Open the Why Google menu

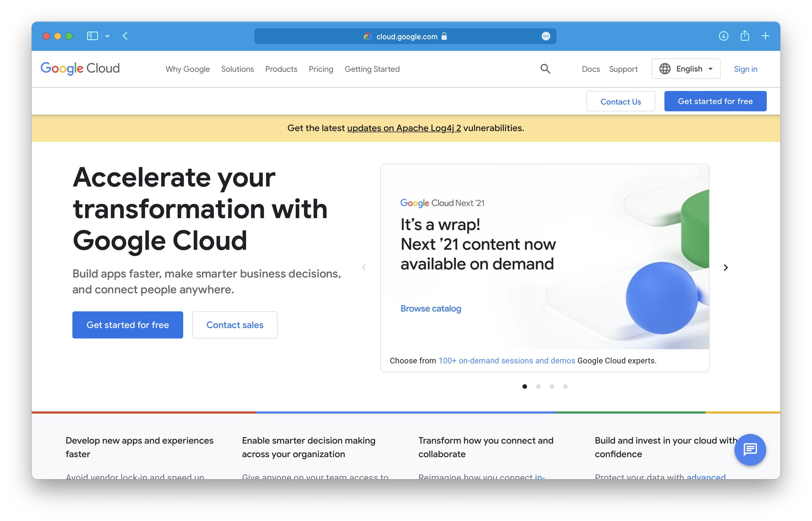point(187,69)
